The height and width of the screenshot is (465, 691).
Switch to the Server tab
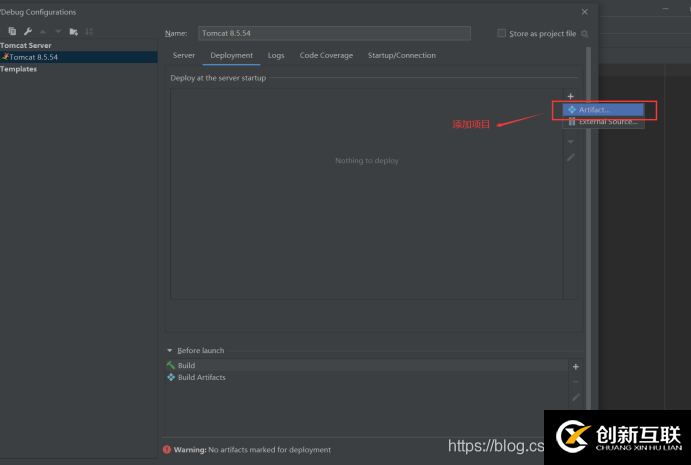184,56
